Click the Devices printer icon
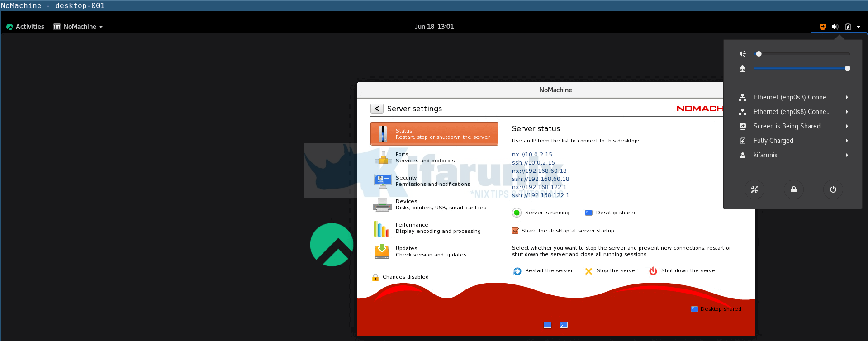The height and width of the screenshot is (341, 868). click(x=382, y=205)
